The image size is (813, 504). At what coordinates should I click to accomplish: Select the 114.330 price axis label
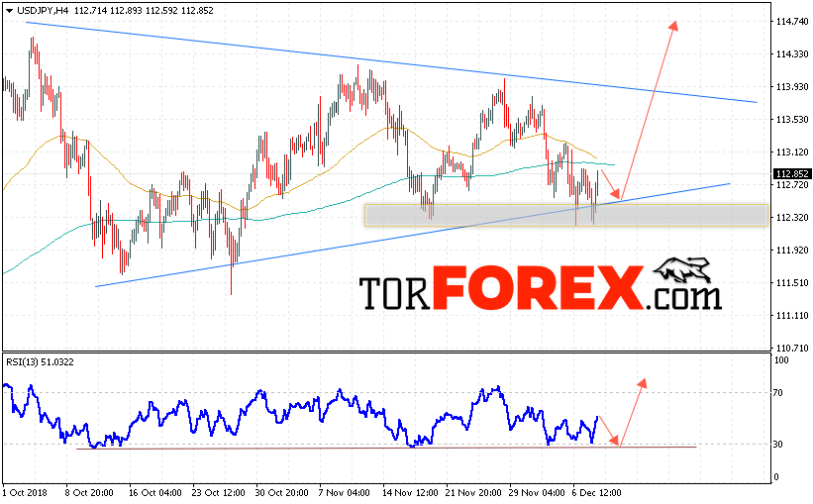[x=792, y=53]
